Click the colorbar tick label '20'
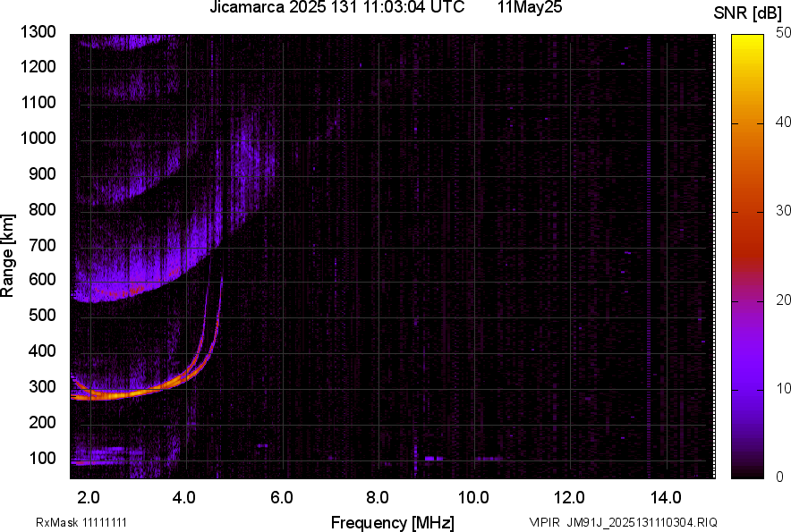 [784, 300]
